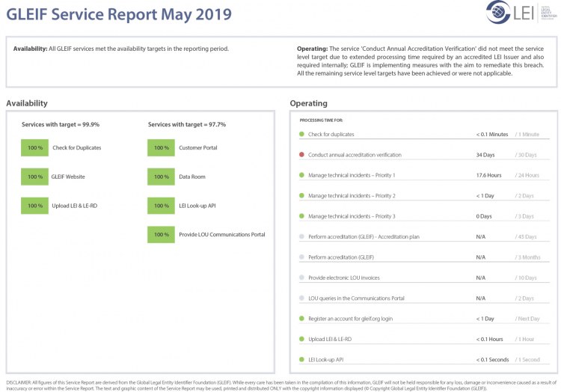This screenshot has width=561, height=392.
Task: Click the green 100 % box for Data Room
Action: point(161,177)
